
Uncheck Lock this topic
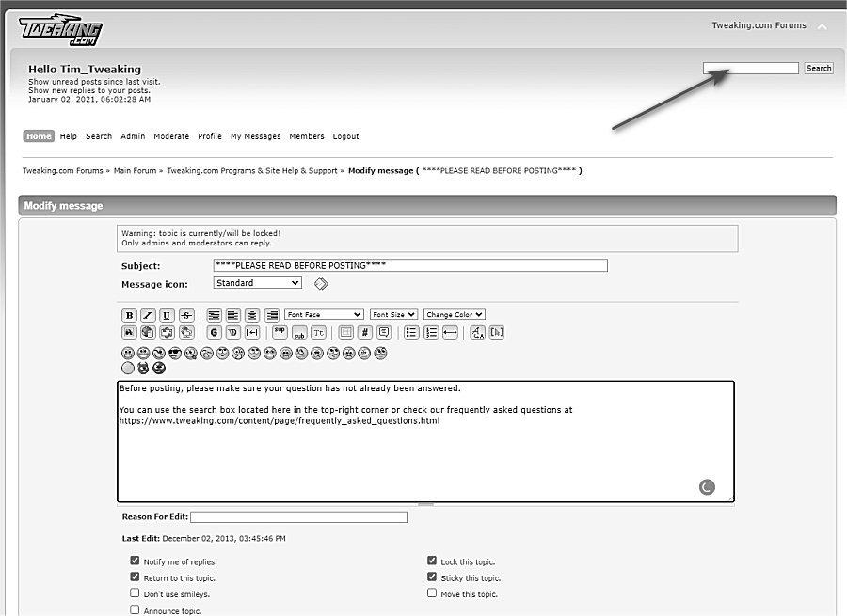[x=432, y=561]
